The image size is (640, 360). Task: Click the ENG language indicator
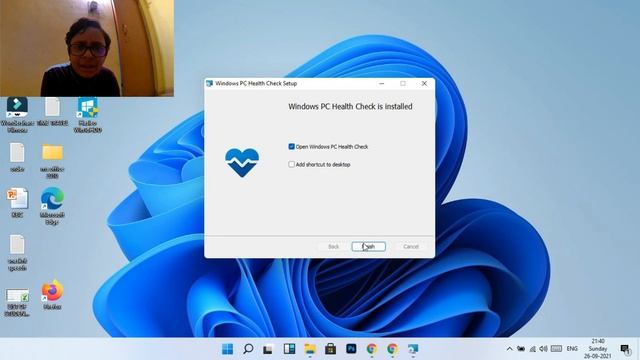click(x=572, y=349)
